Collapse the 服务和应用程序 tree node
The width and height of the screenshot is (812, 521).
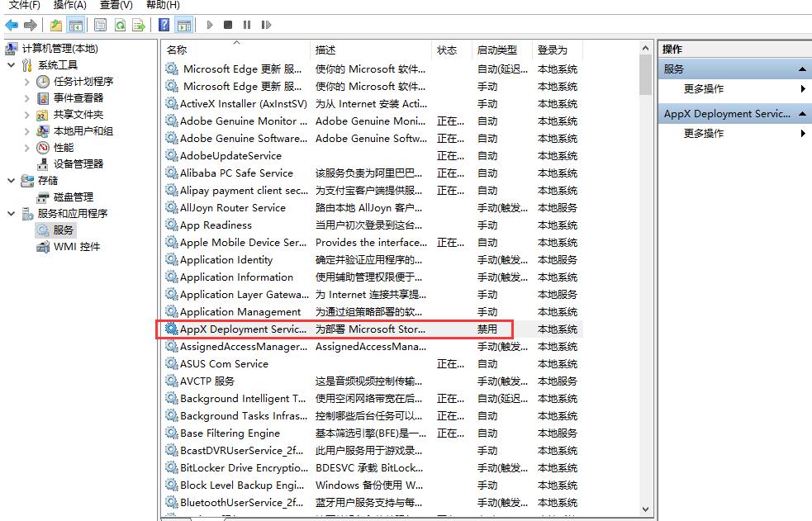12,214
